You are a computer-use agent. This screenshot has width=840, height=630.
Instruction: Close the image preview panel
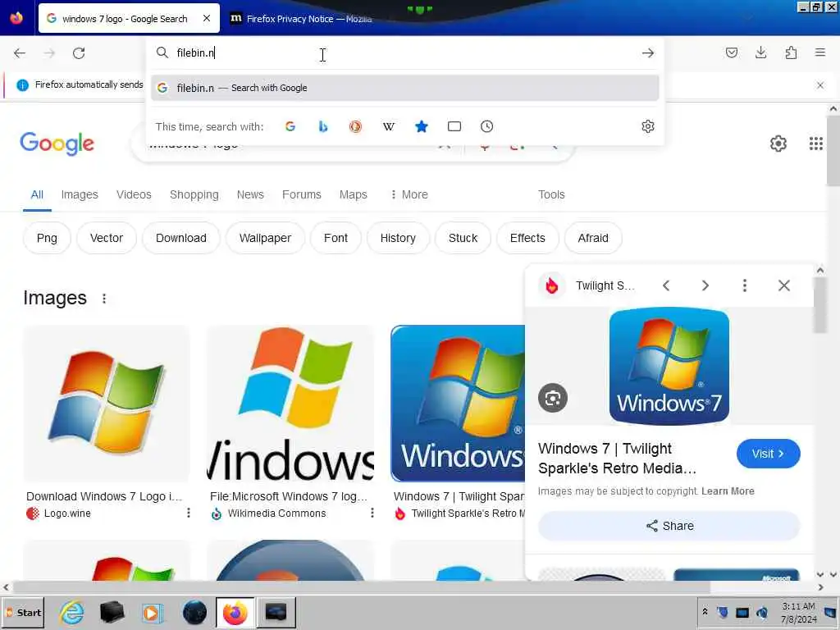[783, 285]
